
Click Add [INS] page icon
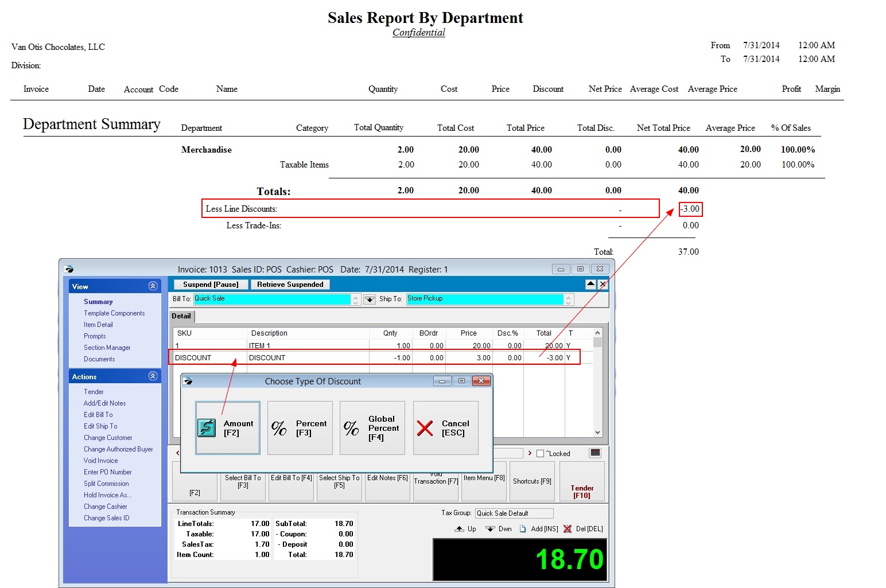pos(523,529)
